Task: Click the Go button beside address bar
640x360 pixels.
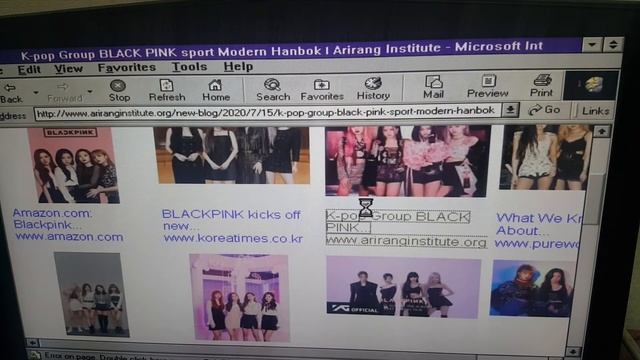Action: tap(544, 110)
